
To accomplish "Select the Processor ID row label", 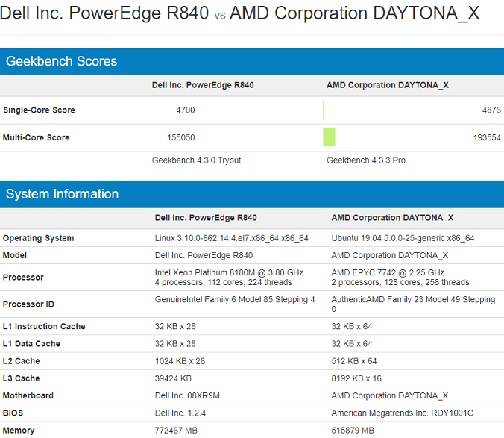I will [x=28, y=304].
